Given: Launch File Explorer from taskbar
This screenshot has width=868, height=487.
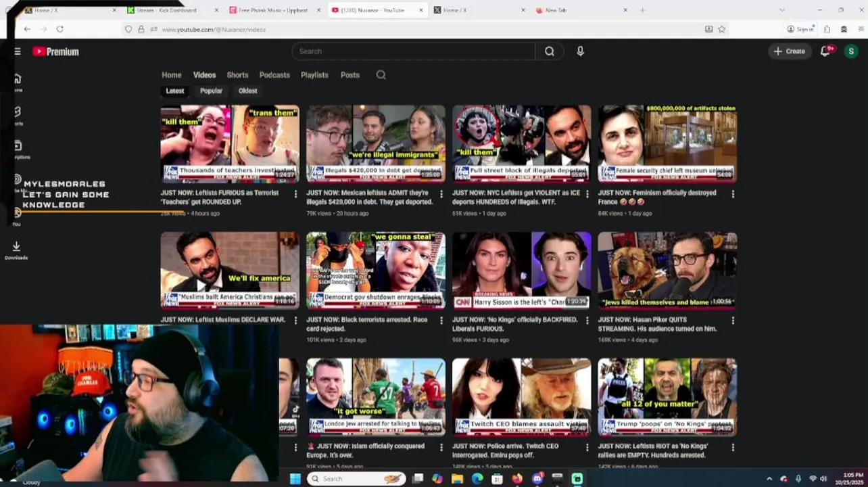Looking at the screenshot, I should pyautogui.click(x=457, y=479).
